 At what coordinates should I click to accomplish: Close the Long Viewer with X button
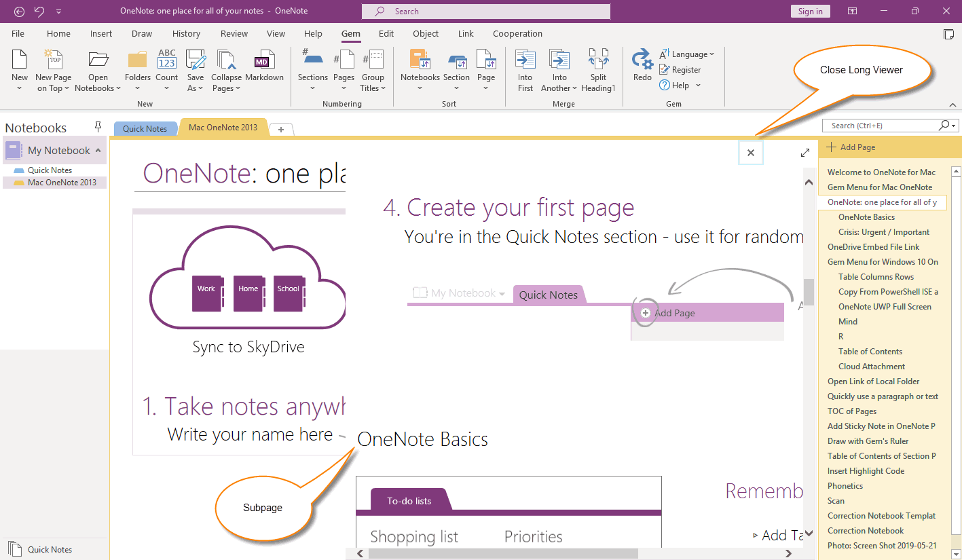pos(751,153)
